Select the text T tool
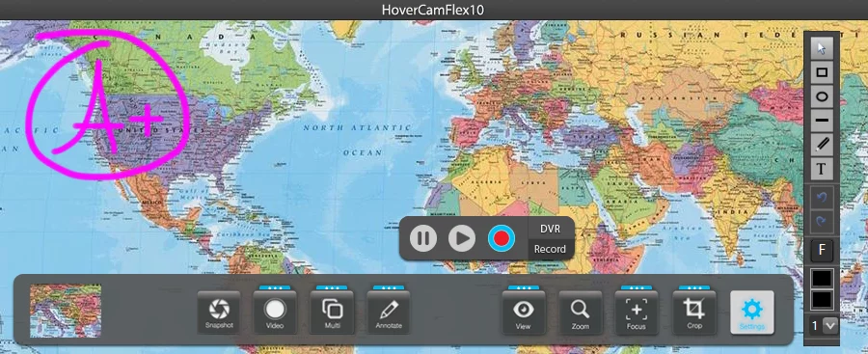This screenshot has height=354, width=868. coord(822,169)
